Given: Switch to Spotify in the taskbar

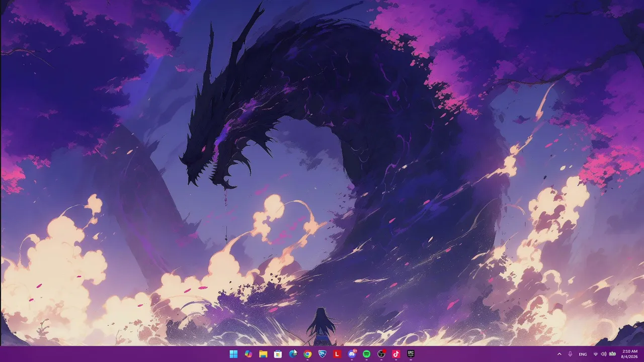Looking at the screenshot, I should pos(366,354).
